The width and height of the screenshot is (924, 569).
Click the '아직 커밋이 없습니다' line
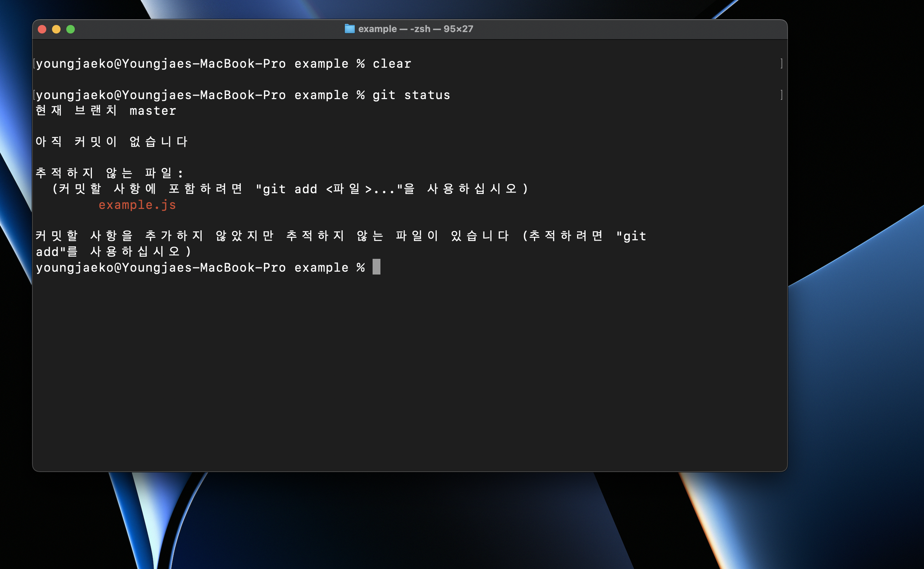pos(111,142)
